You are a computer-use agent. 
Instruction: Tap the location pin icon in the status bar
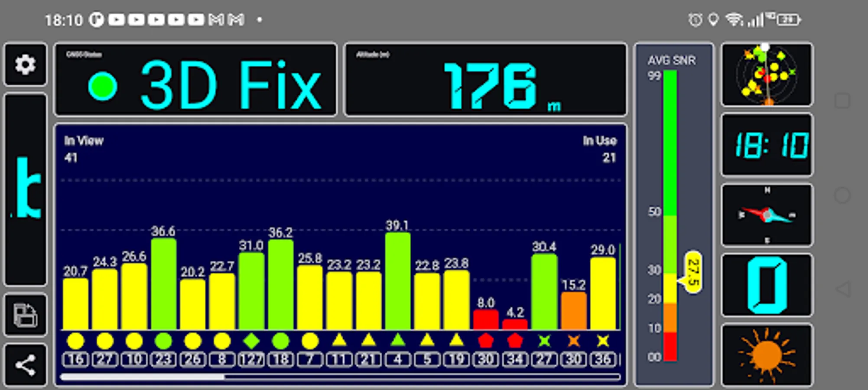tap(713, 19)
